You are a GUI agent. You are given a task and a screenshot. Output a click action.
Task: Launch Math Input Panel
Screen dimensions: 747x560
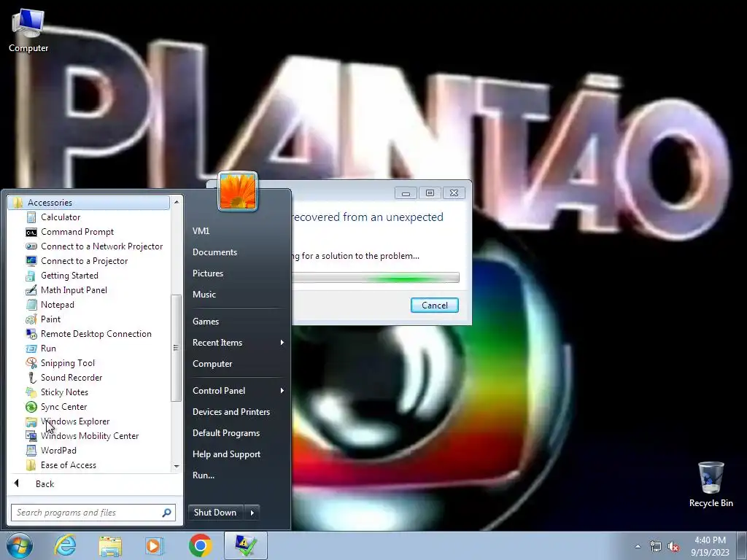[x=74, y=290]
